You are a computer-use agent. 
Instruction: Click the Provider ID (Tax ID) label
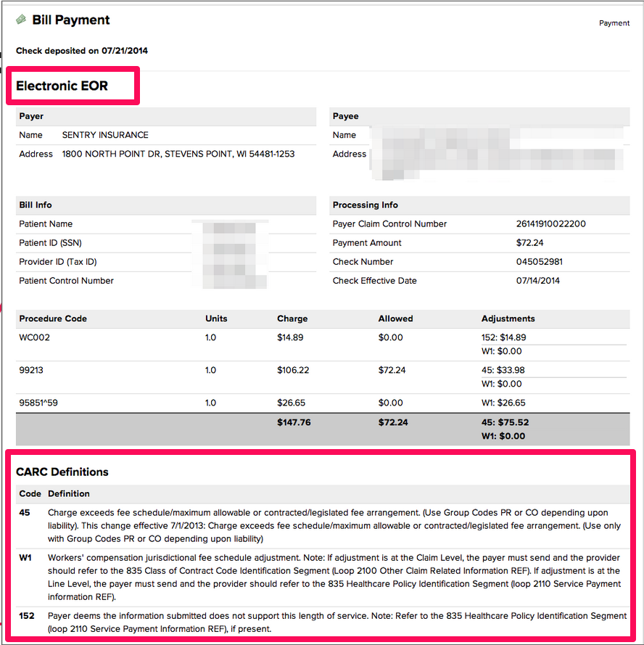pyautogui.click(x=57, y=262)
